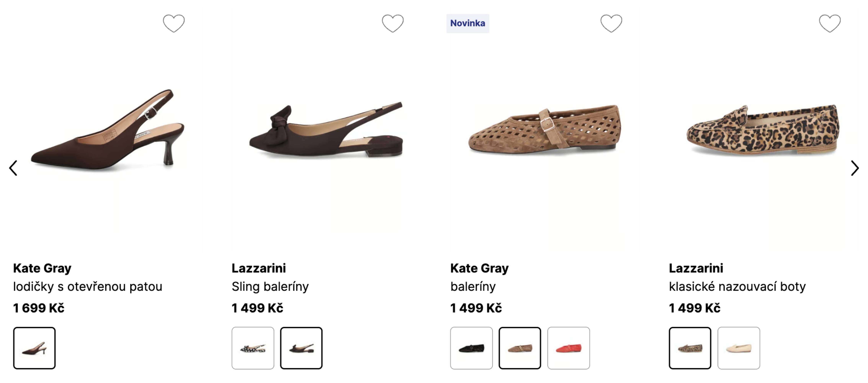
Task: Choose the black ballerina color variant
Action: [x=471, y=348]
